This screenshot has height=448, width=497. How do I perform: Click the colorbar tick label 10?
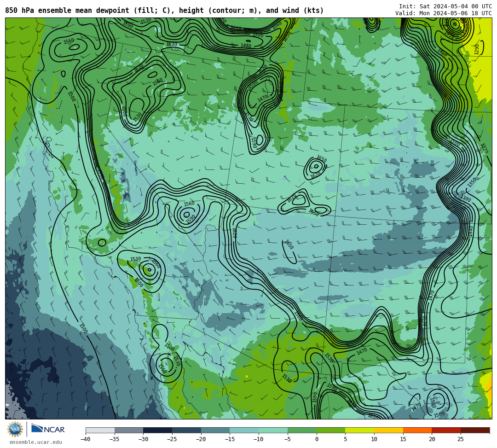tap(374, 439)
